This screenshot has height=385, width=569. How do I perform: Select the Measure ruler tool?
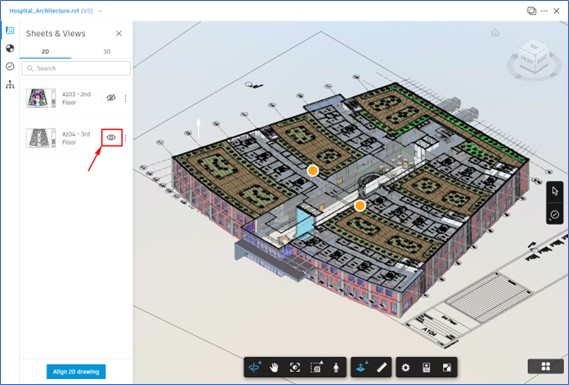pos(381,368)
